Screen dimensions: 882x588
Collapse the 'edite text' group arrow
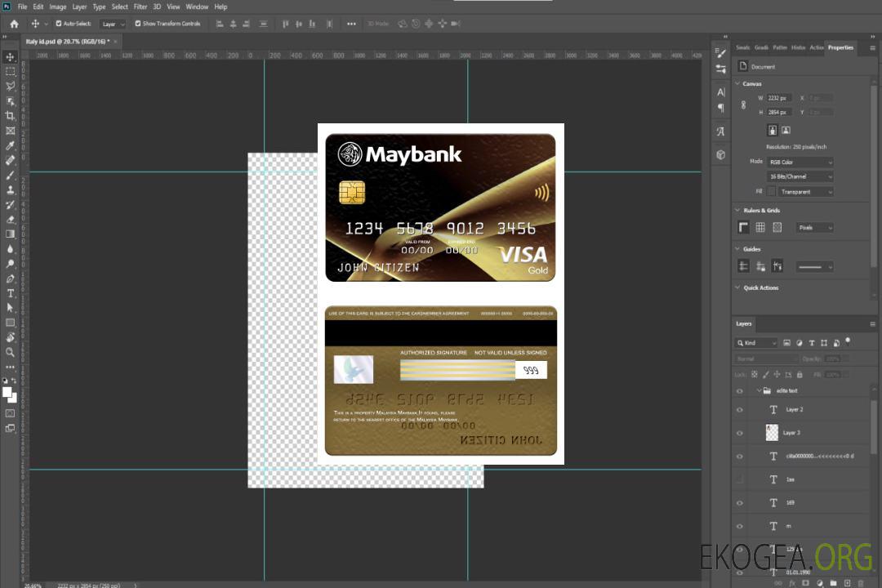759,390
